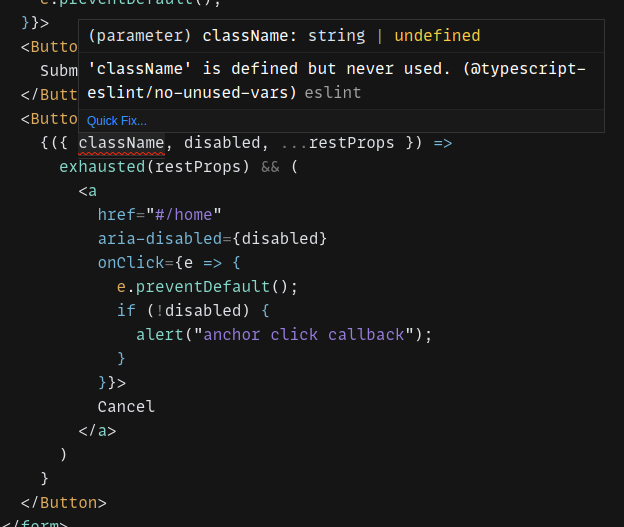
Task: Click the href attribute name
Action: [119, 214]
